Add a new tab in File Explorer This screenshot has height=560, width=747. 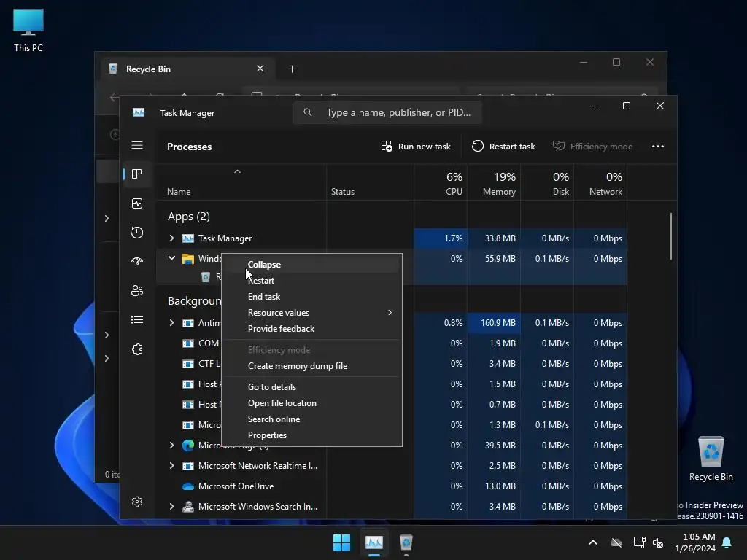(292, 69)
